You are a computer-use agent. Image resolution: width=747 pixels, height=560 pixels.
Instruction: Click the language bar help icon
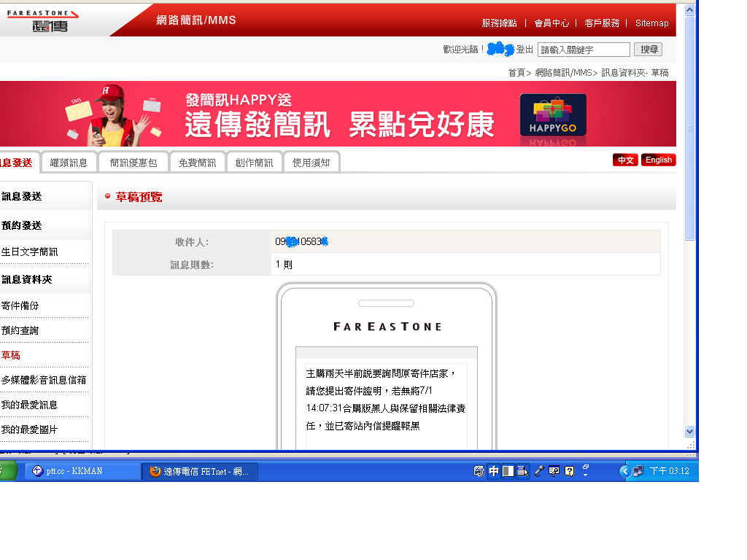(569, 471)
